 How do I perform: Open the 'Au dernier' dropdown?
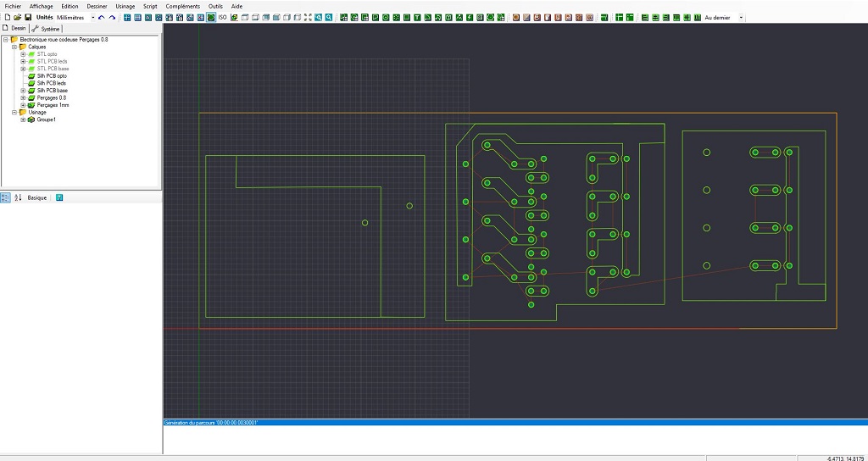[x=741, y=17]
